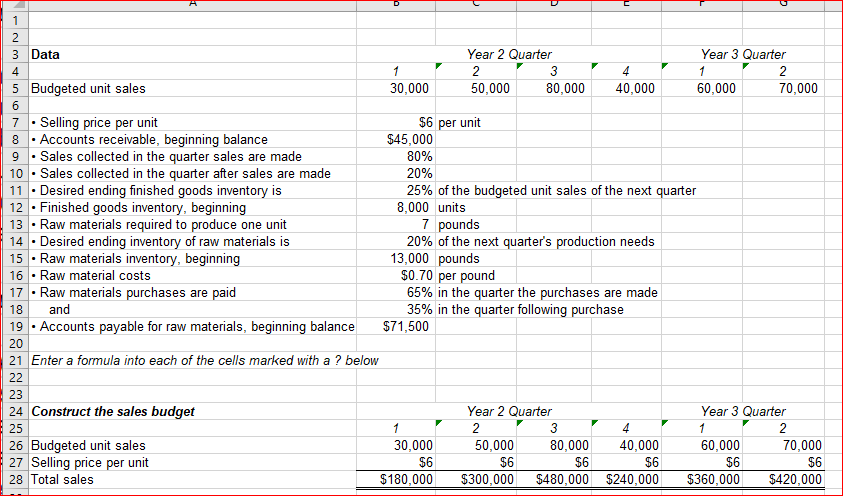Click the 'Total sales' label
This screenshot has height=496, width=843.
coord(62,479)
